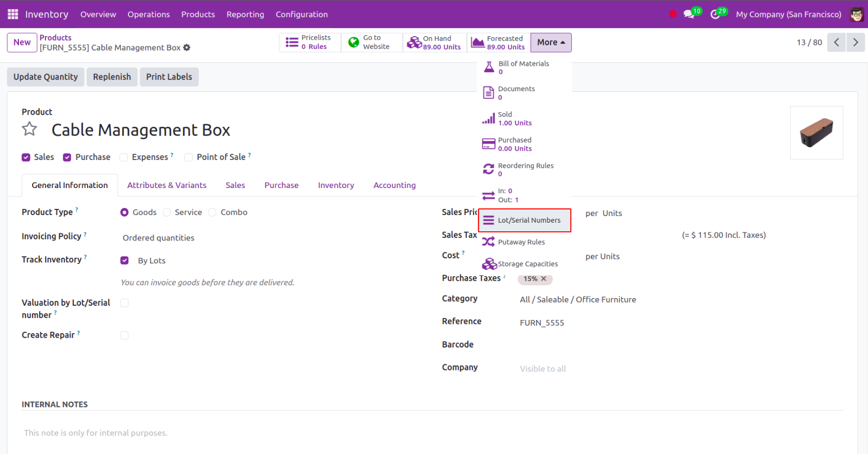Switch to the Inventory tab
This screenshot has width=868, height=454.
pyautogui.click(x=336, y=185)
